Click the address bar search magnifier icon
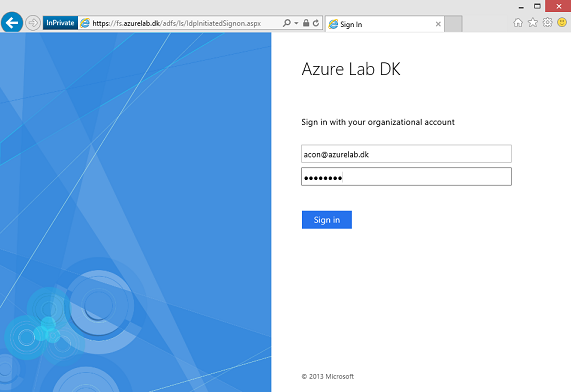The height and width of the screenshot is (392, 571). 287,23
